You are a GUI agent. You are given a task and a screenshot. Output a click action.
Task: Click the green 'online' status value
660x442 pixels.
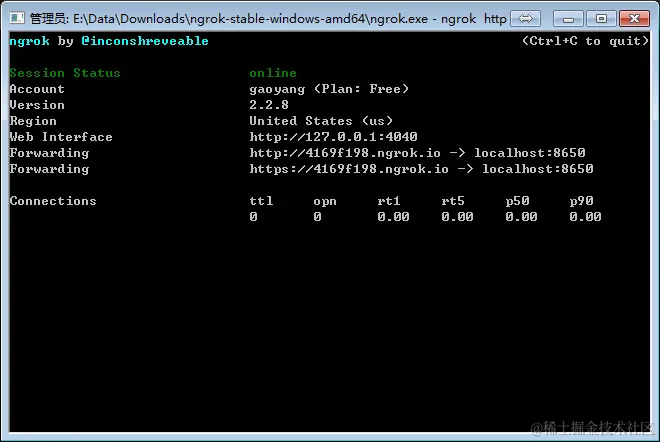point(273,73)
